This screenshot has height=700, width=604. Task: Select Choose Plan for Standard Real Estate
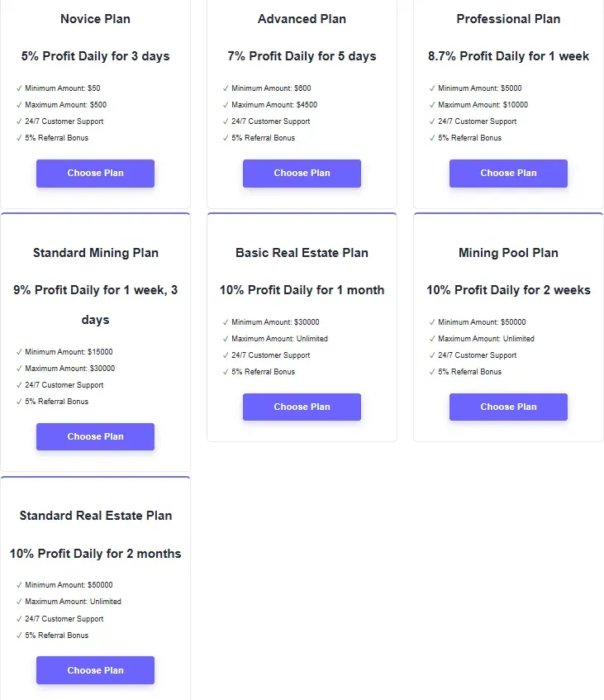tap(95, 670)
